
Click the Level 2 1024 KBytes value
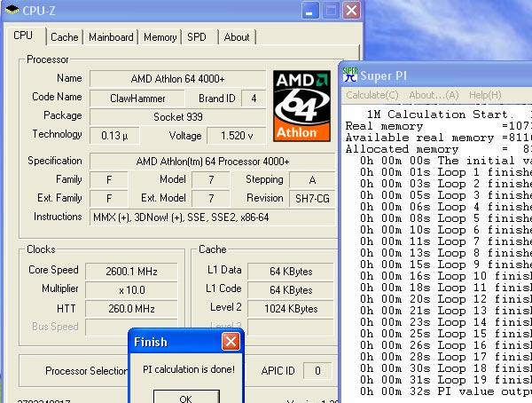click(x=291, y=309)
